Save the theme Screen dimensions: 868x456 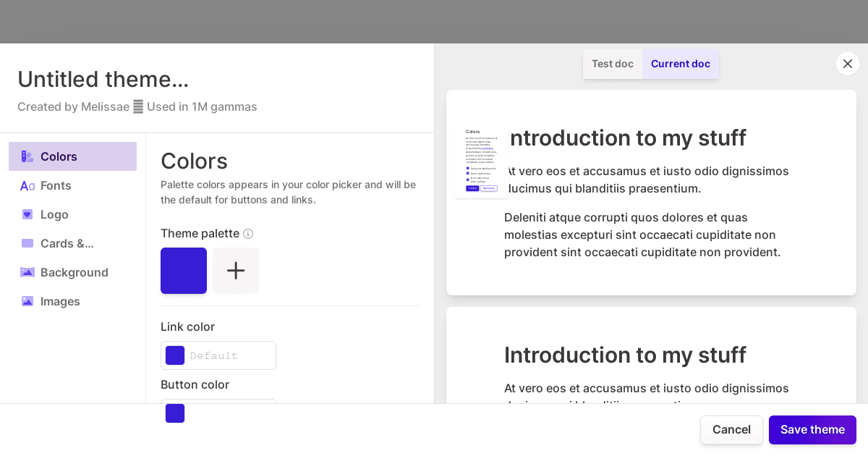812,429
